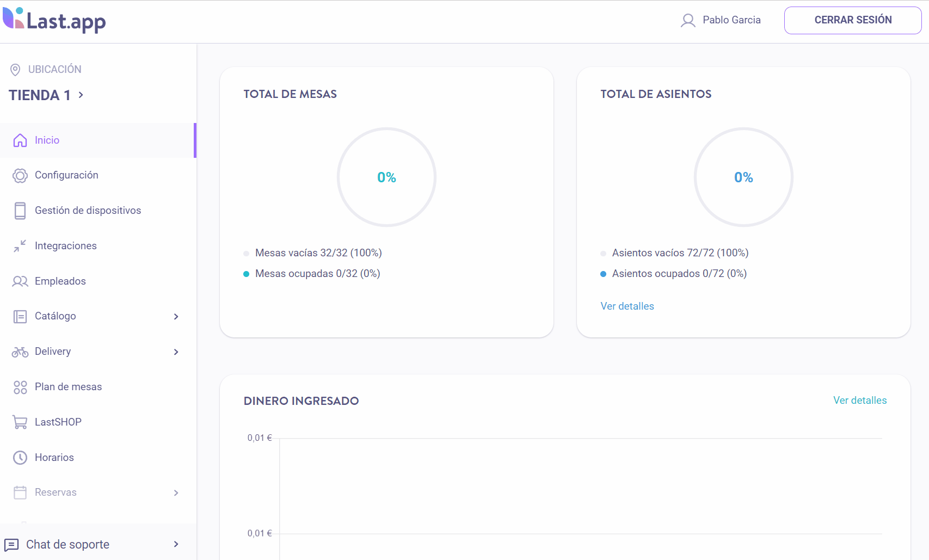The image size is (929, 560).
Task: Click the LastSHOP cart icon
Action: (20, 422)
